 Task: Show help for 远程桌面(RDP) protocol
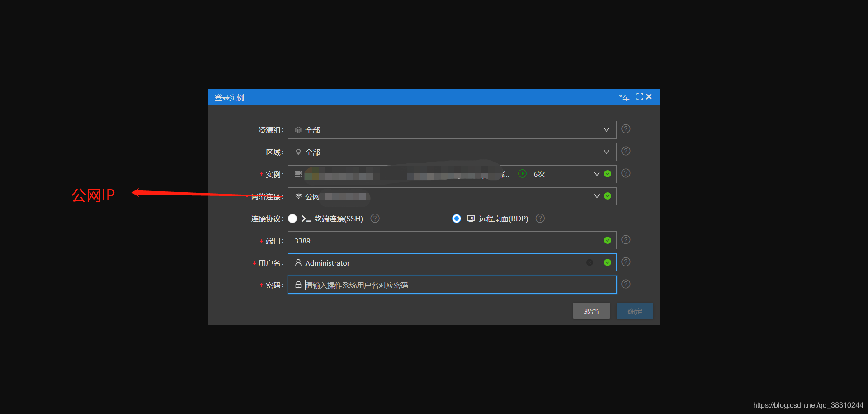(x=540, y=219)
